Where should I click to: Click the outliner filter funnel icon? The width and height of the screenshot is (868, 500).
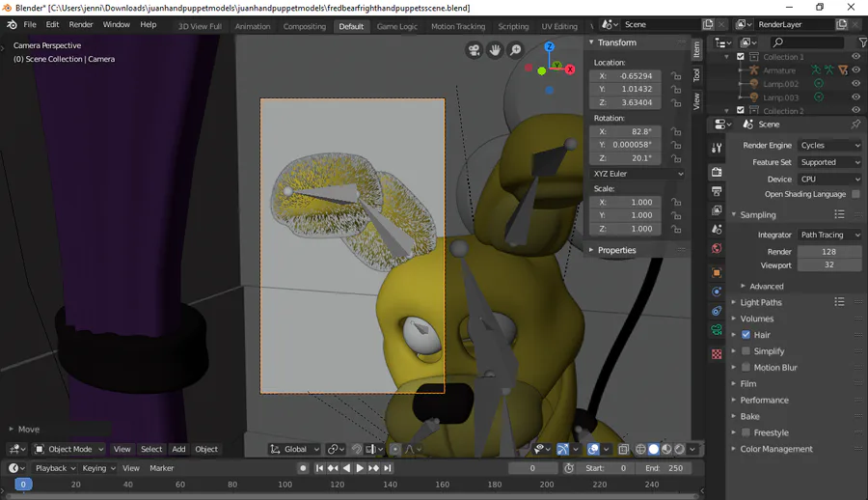tap(862, 42)
